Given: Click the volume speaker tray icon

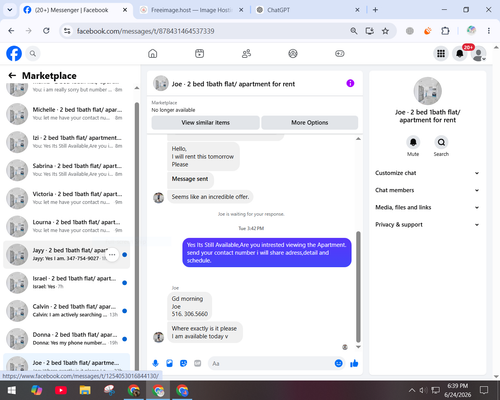Looking at the screenshot, I should click(x=423, y=390).
